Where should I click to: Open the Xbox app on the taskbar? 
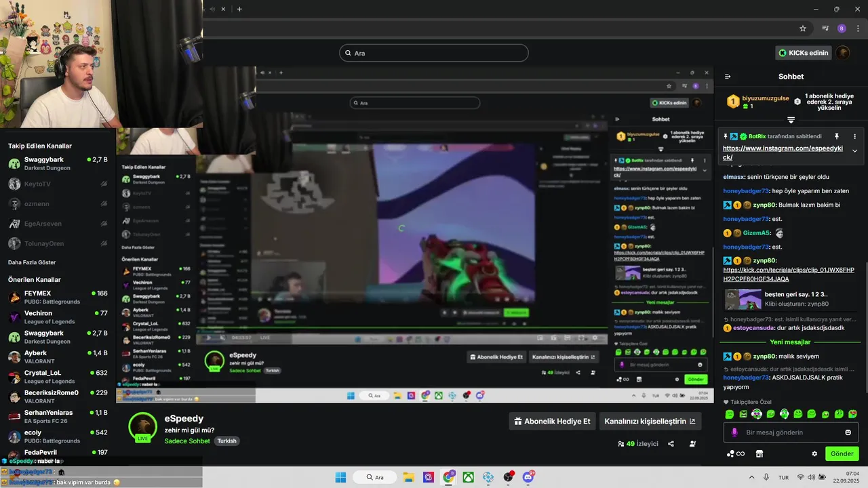468,477
